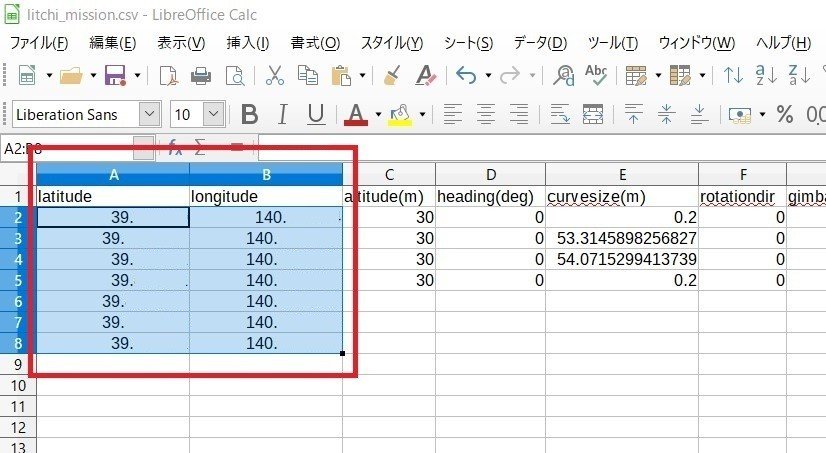Open the 編集(E) menu
Image resolution: width=826 pixels, height=453 pixels.
tap(113, 43)
